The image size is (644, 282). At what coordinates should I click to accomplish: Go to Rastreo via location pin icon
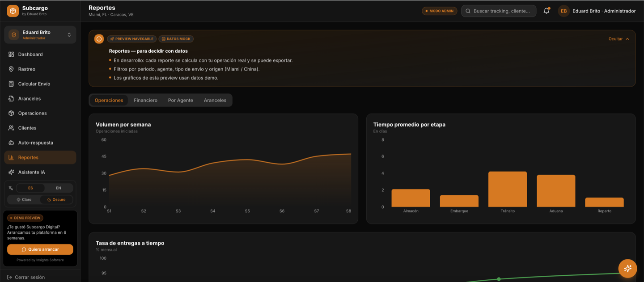click(11, 69)
